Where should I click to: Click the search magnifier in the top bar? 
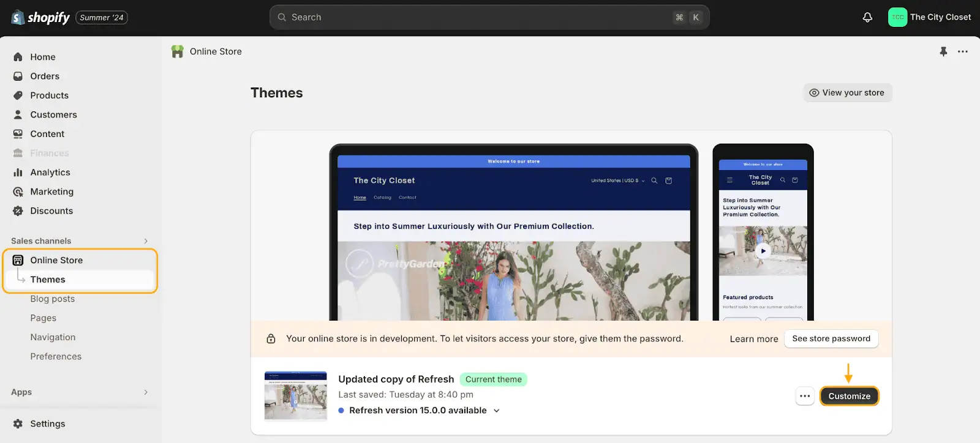tap(282, 17)
